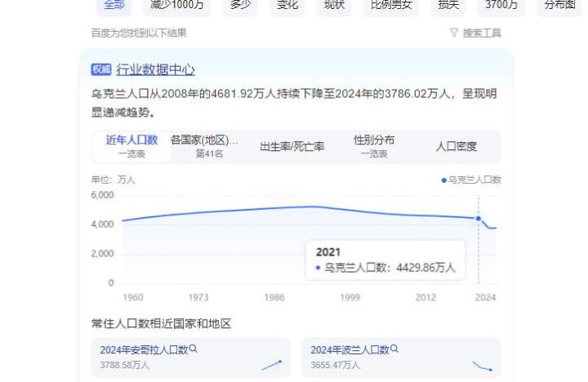This screenshot has height=382, width=588.
Task: Select the 全部 filter chip
Action: click(x=114, y=5)
